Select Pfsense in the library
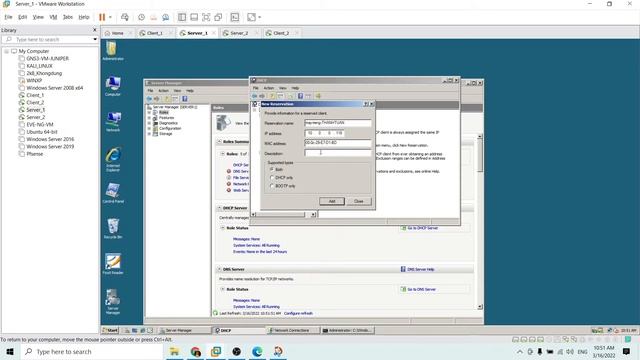The height and width of the screenshot is (360, 640). (x=34, y=154)
